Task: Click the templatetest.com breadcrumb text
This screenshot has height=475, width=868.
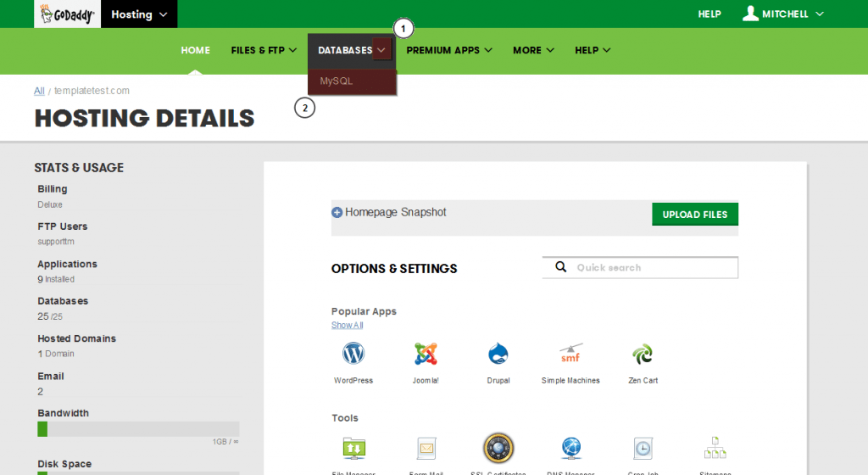Action: (92, 91)
